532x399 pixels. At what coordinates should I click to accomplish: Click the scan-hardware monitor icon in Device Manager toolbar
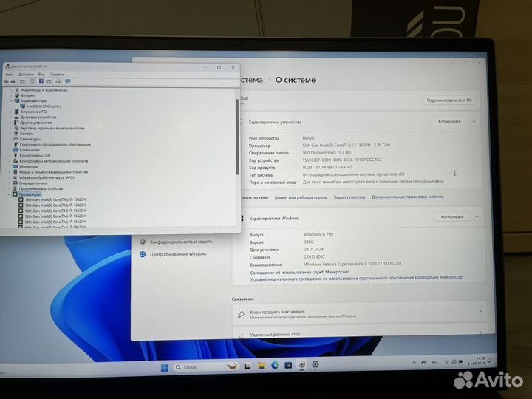(68, 81)
